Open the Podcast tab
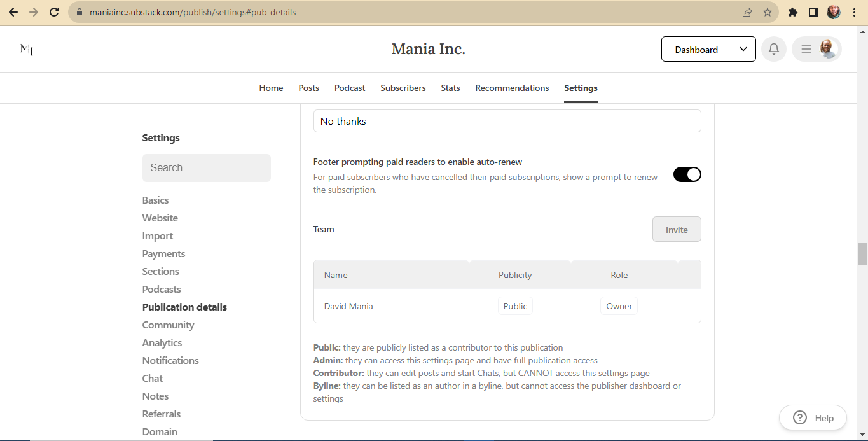 pyautogui.click(x=350, y=88)
